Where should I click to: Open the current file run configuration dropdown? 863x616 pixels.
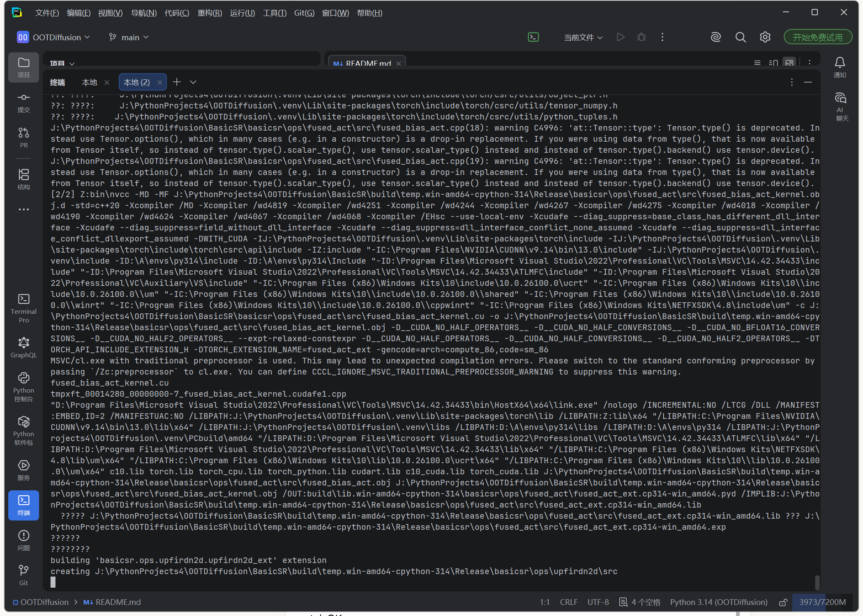pos(583,37)
